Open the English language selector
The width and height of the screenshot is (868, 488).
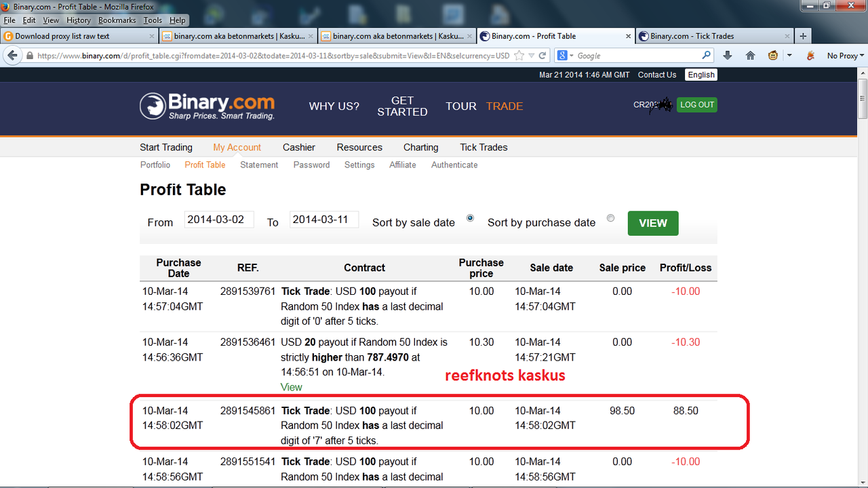pos(701,75)
